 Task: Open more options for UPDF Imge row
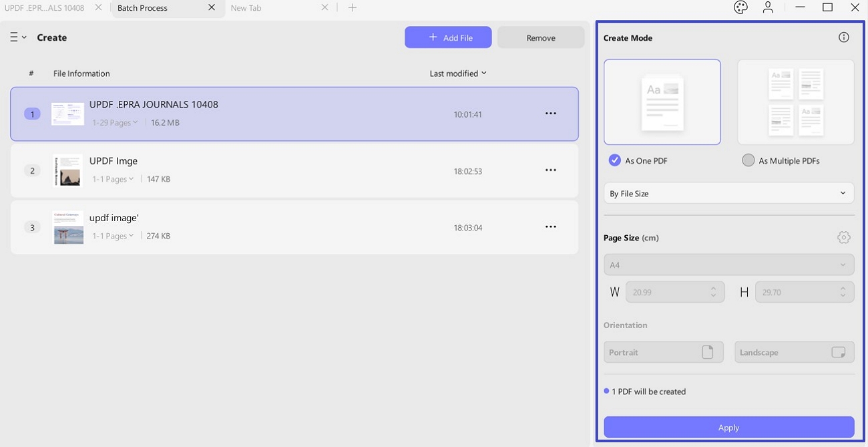click(x=551, y=170)
